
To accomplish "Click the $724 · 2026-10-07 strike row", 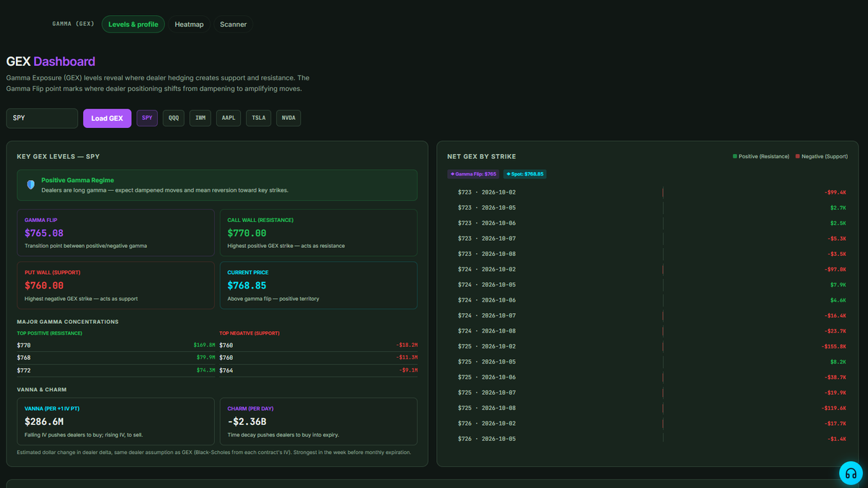I will 647,315.
